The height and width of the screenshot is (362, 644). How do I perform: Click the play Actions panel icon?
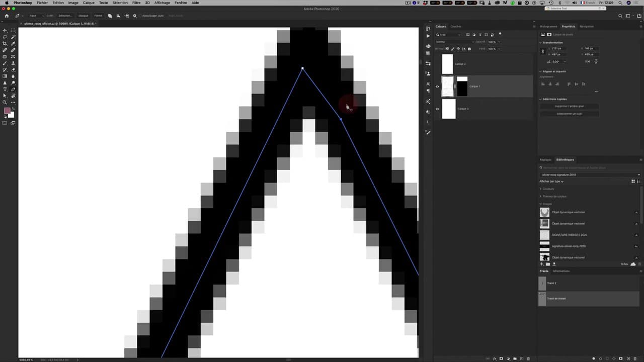pos(428,36)
